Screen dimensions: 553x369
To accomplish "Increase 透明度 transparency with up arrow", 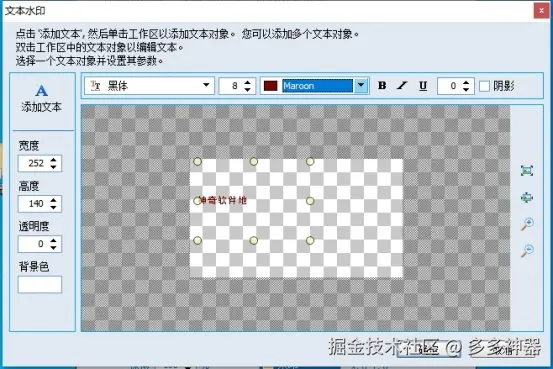I will (53, 240).
